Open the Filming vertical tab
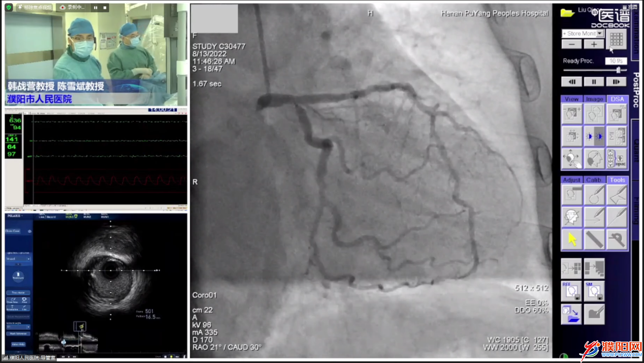Image resolution: width=644 pixels, height=363 pixels. [x=635, y=211]
